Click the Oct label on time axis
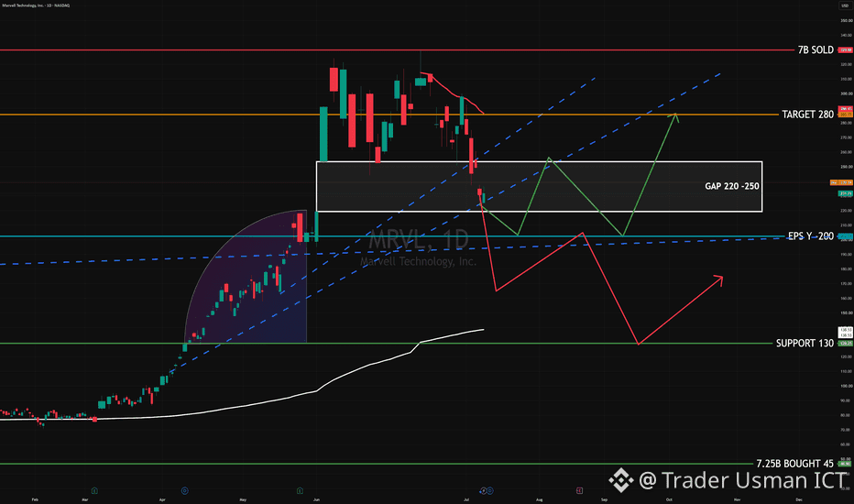This screenshot has width=854, height=504. point(670,499)
